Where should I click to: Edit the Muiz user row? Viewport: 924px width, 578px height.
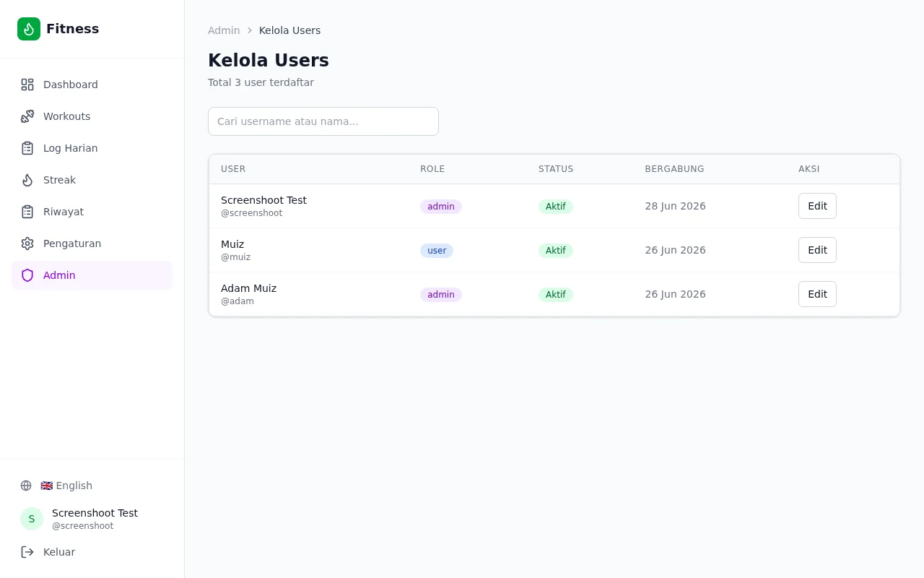click(x=817, y=250)
